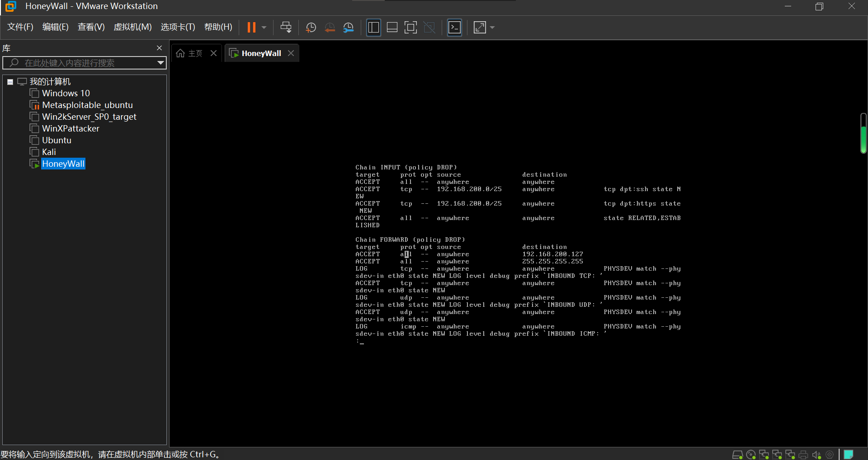Send Ctrl+Alt+Del to the virtual machine
Screen dimensions: 868x460
coord(286,28)
